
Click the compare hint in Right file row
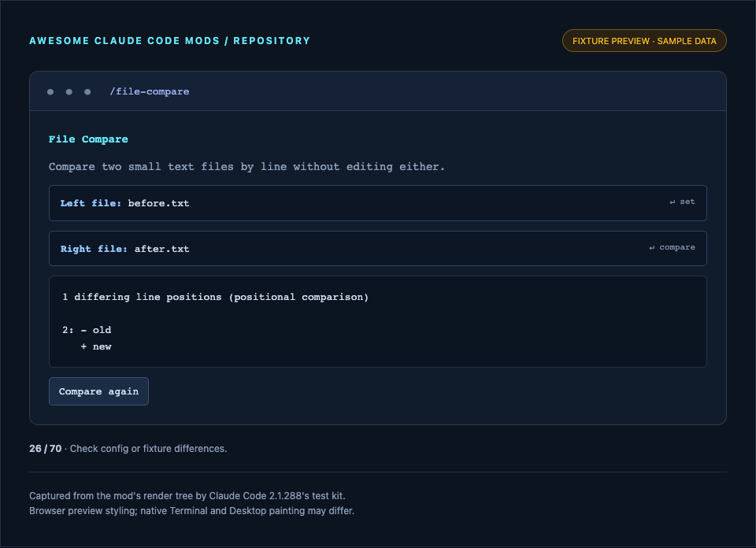(x=672, y=247)
